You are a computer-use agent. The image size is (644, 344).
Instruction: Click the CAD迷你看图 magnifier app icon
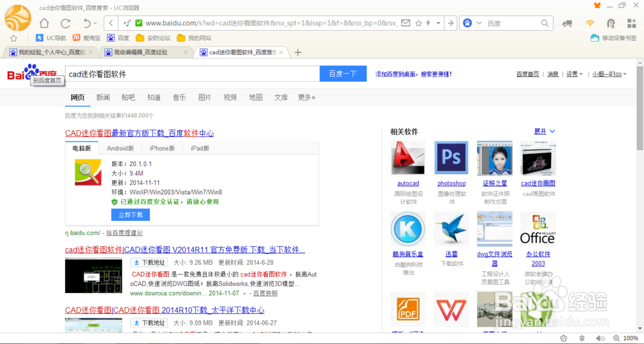(x=88, y=172)
